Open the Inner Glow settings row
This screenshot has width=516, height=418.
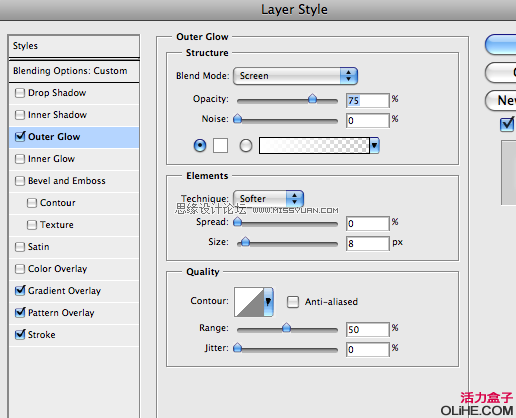click(74, 159)
